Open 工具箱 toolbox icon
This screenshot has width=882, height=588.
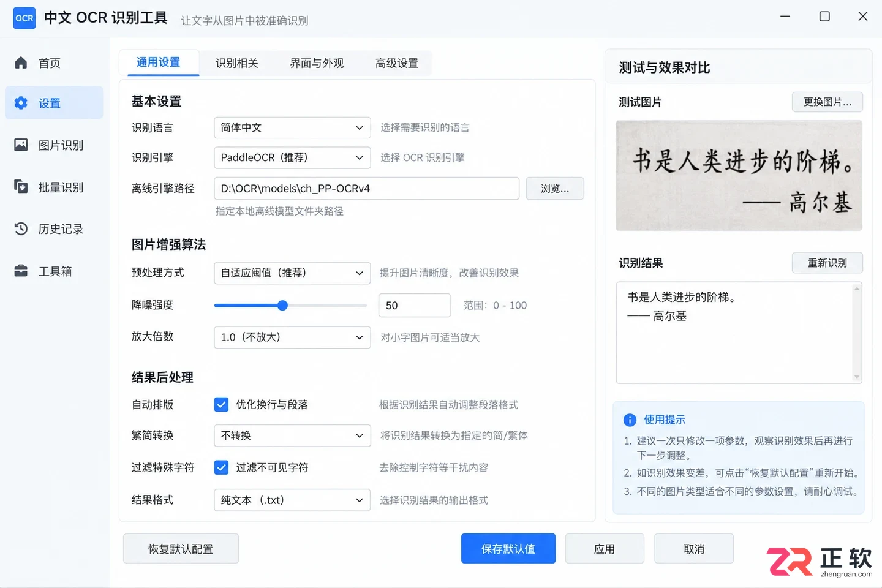click(21, 271)
